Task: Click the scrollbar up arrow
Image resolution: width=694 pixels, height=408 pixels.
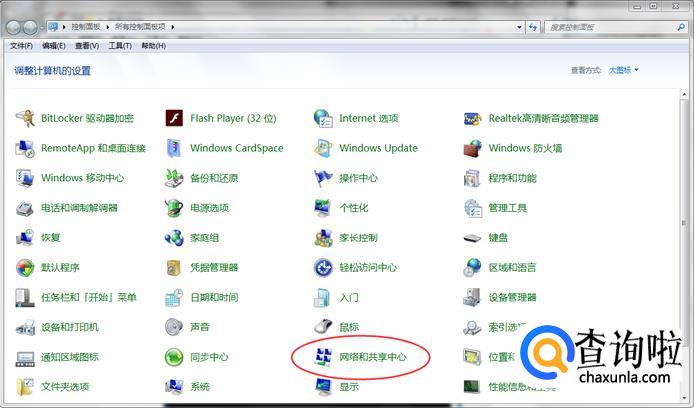Action: (x=684, y=94)
